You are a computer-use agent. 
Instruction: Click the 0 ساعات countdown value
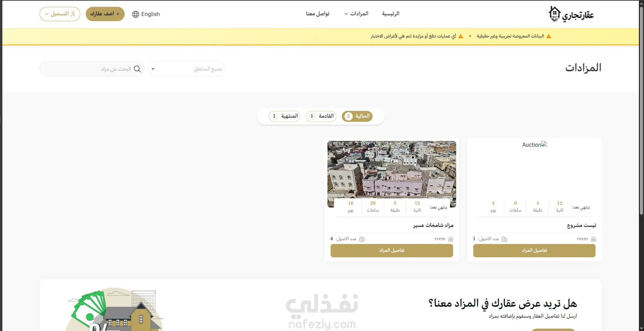[515, 206]
